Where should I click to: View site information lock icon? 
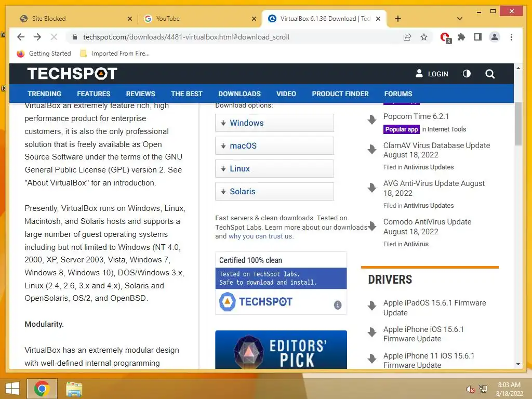click(75, 37)
